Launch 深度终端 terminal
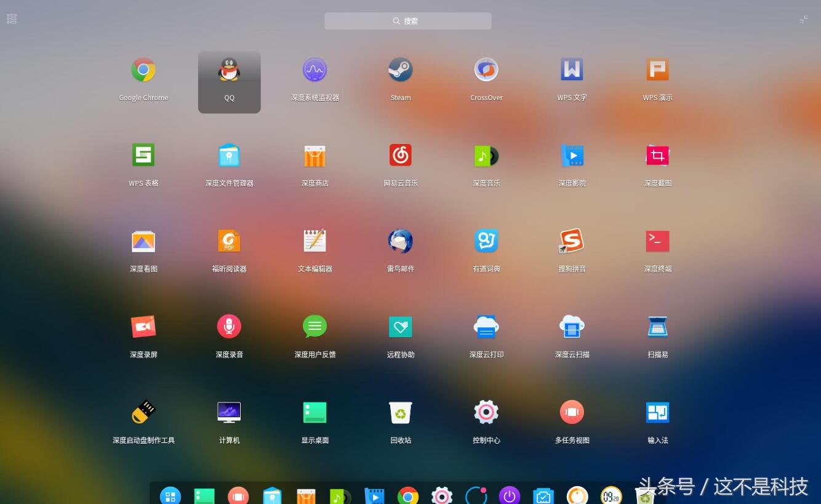 click(657, 241)
